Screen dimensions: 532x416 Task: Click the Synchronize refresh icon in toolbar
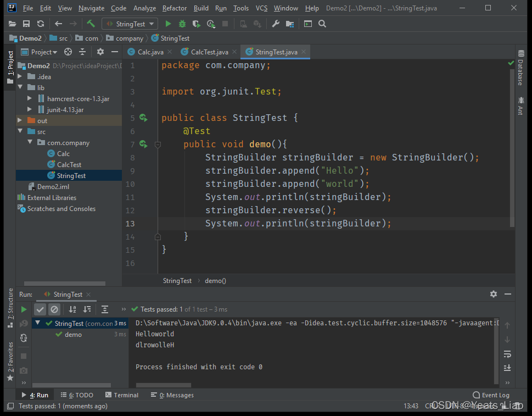(x=41, y=24)
